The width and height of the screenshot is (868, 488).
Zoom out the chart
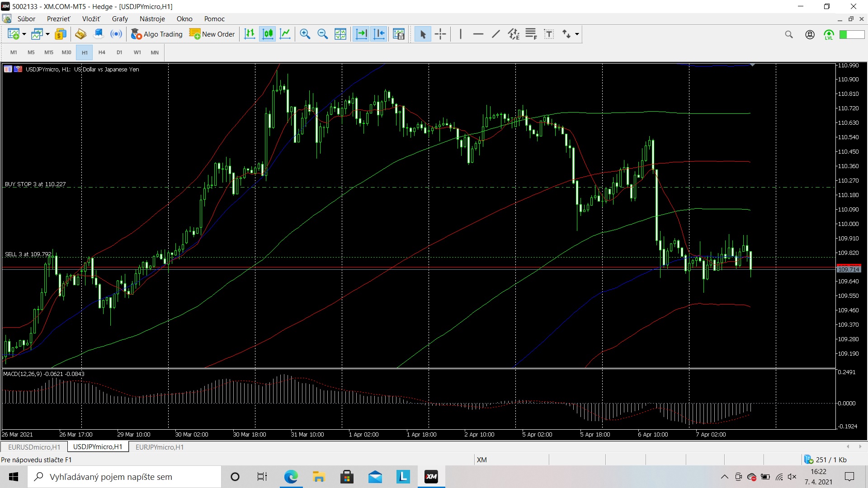[x=322, y=34]
